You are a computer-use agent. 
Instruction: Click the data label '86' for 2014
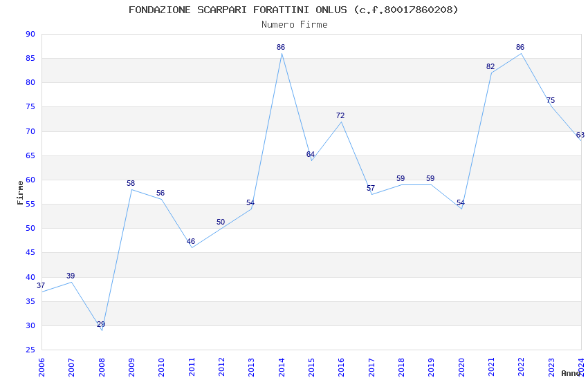point(281,47)
